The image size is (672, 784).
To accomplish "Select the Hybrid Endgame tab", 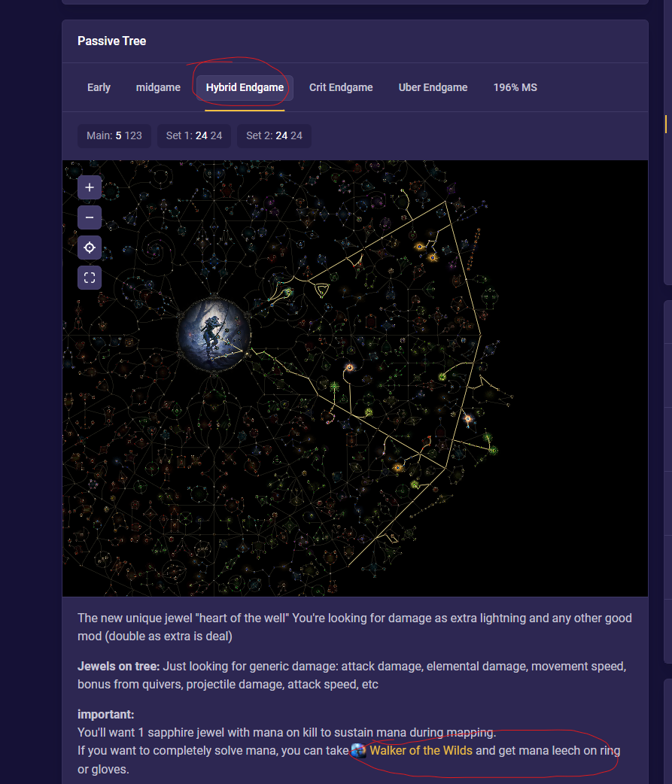I will point(245,87).
